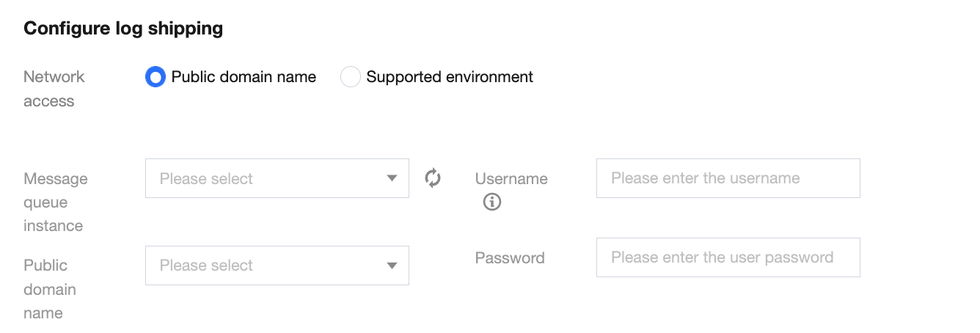Expand the Public domain name select box
The width and height of the screenshot is (980, 333).
point(277,266)
